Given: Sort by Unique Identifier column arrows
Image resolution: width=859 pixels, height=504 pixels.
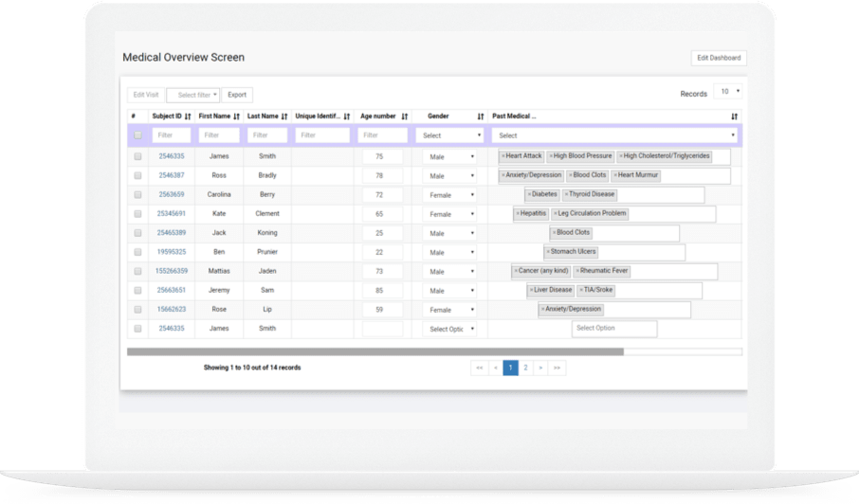Looking at the screenshot, I should pyautogui.click(x=347, y=117).
